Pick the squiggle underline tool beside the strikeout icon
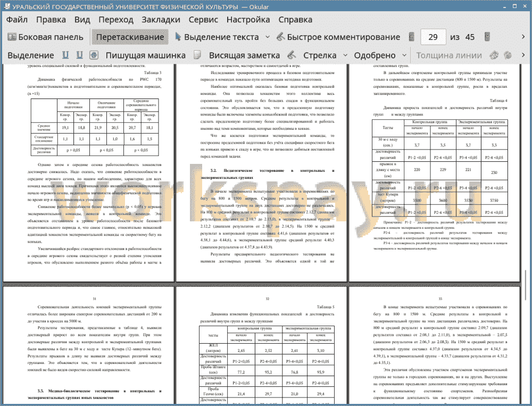 (x=80, y=55)
